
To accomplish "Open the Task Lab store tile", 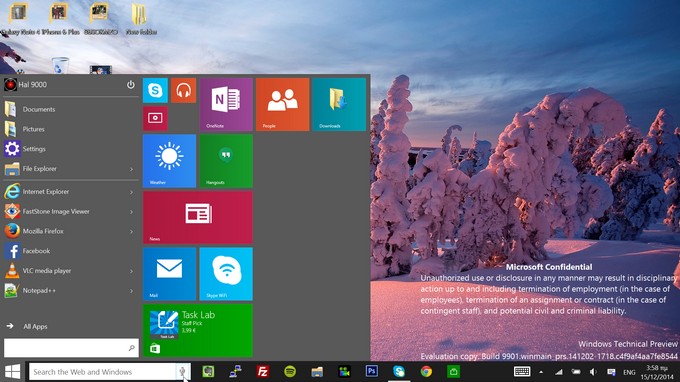I will coord(198,330).
